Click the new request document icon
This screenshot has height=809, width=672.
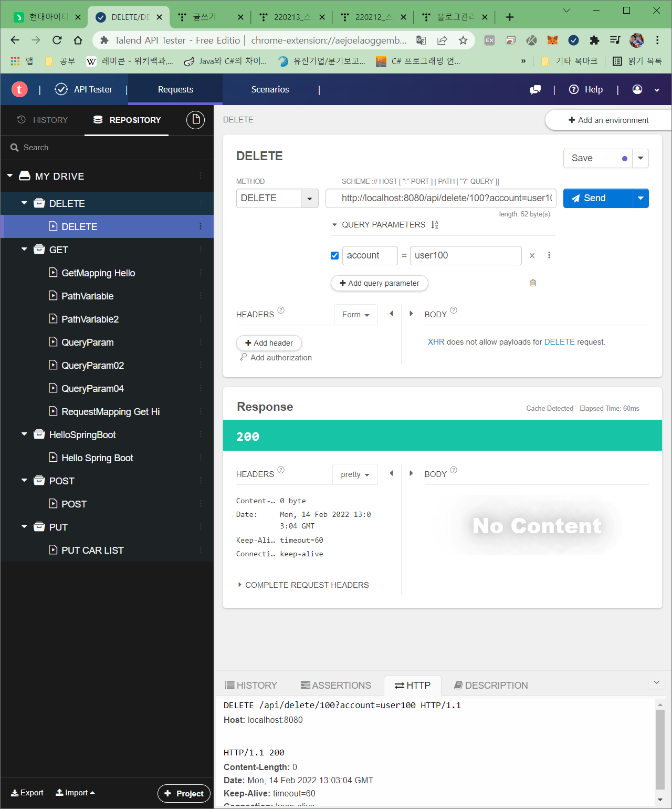[195, 120]
